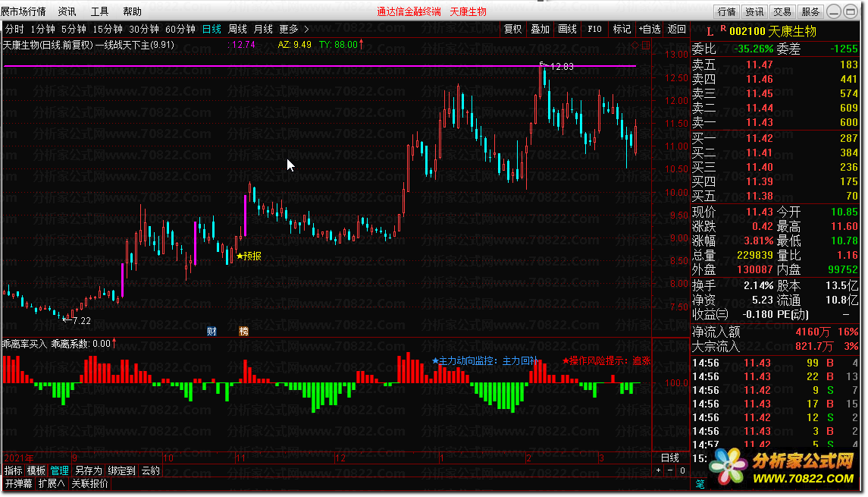Switch to 分时 intraday chart
The image size is (868, 497).
[14, 30]
